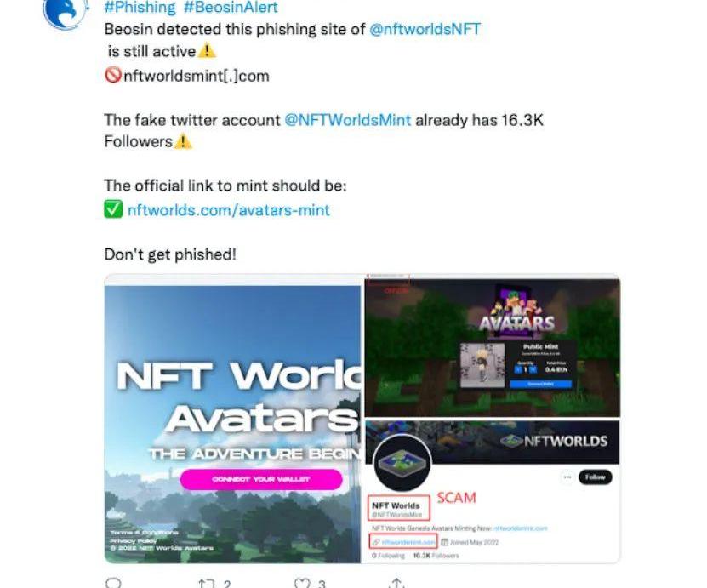Share the tweet via share icon
This screenshot has height=588, width=707.
396,583
